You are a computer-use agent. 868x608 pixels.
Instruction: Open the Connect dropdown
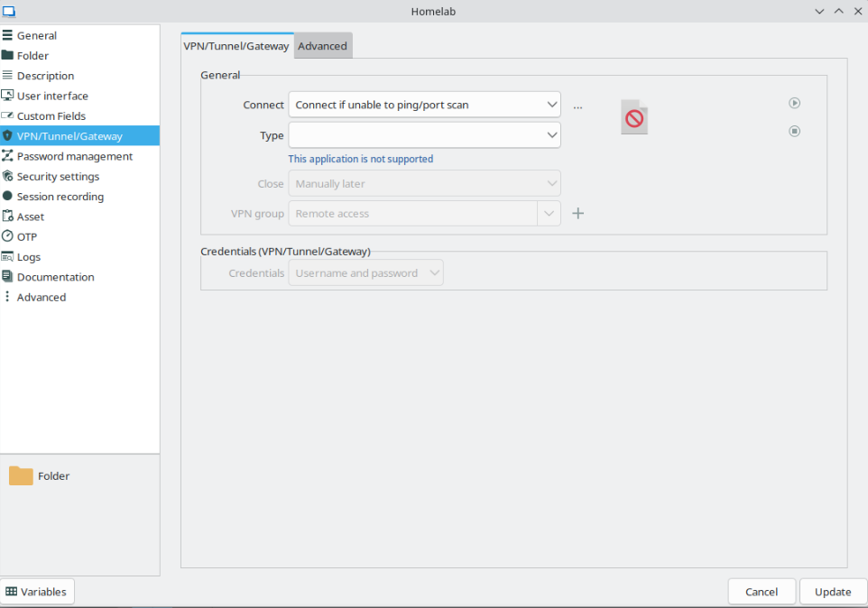click(x=425, y=105)
